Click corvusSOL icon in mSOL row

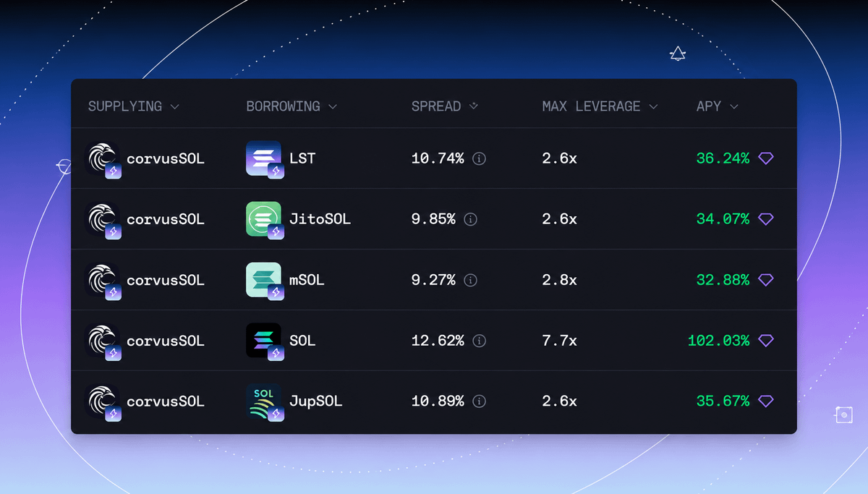[103, 281]
